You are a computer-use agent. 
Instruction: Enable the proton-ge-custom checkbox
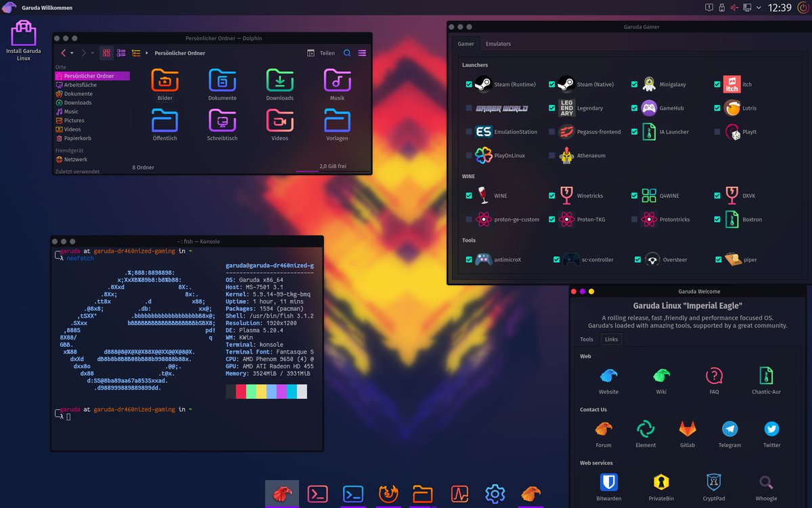click(x=468, y=219)
